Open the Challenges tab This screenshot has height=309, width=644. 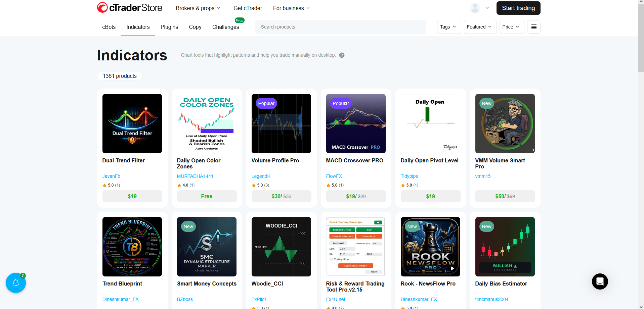226,27
